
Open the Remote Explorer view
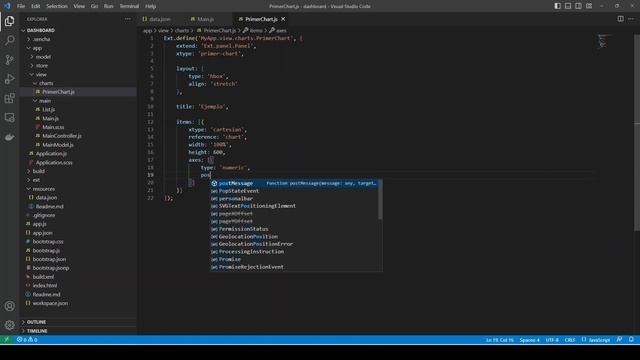click(9, 118)
